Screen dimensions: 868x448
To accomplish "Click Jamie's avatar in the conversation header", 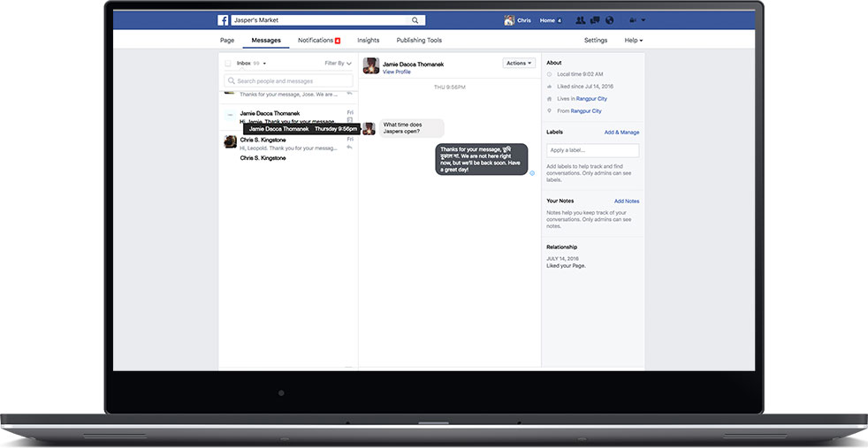I will point(371,66).
